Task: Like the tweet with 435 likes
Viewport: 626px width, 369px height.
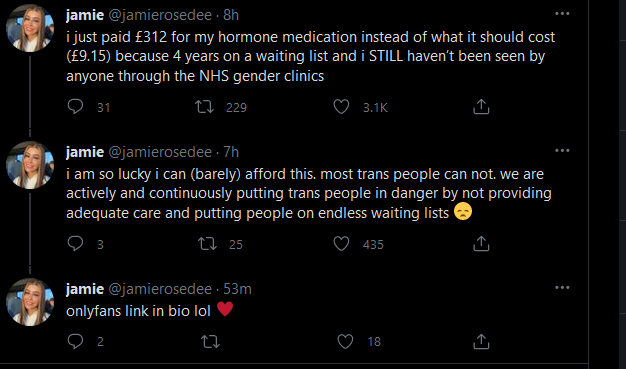Action: (x=341, y=244)
